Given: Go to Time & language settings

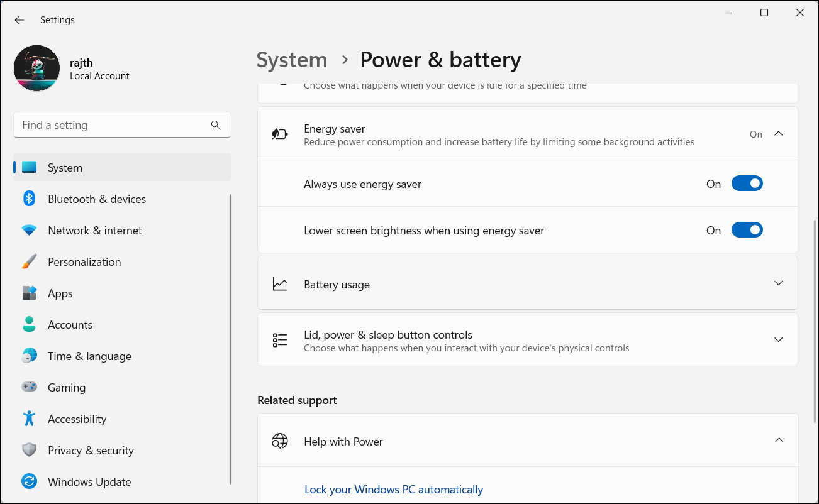Looking at the screenshot, I should click(89, 356).
